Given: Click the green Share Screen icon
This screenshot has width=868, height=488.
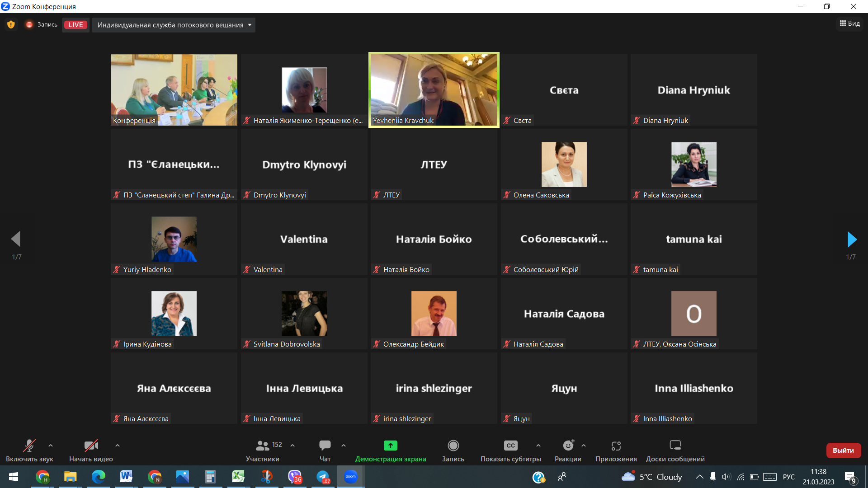Looking at the screenshot, I should [390, 446].
